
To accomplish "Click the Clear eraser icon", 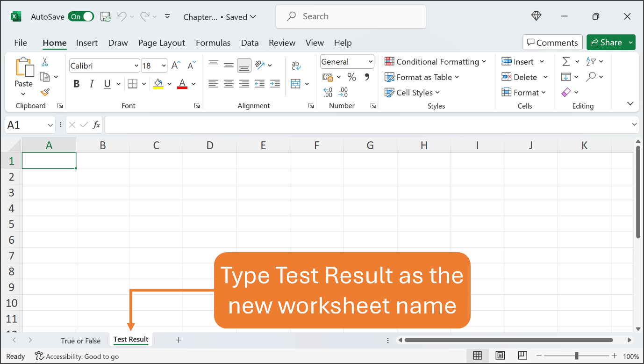I will pyautogui.click(x=566, y=92).
